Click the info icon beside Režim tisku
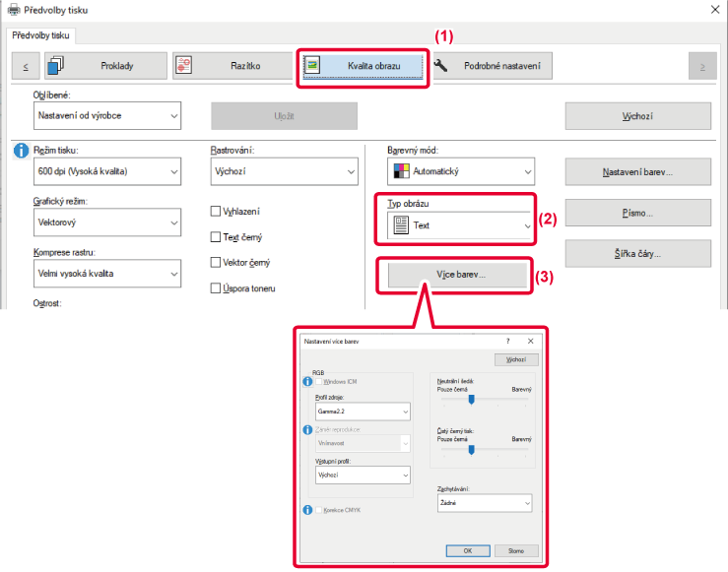The width and height of the screenshot is (728, 572). pyautogui.click(x=21, y=150)
